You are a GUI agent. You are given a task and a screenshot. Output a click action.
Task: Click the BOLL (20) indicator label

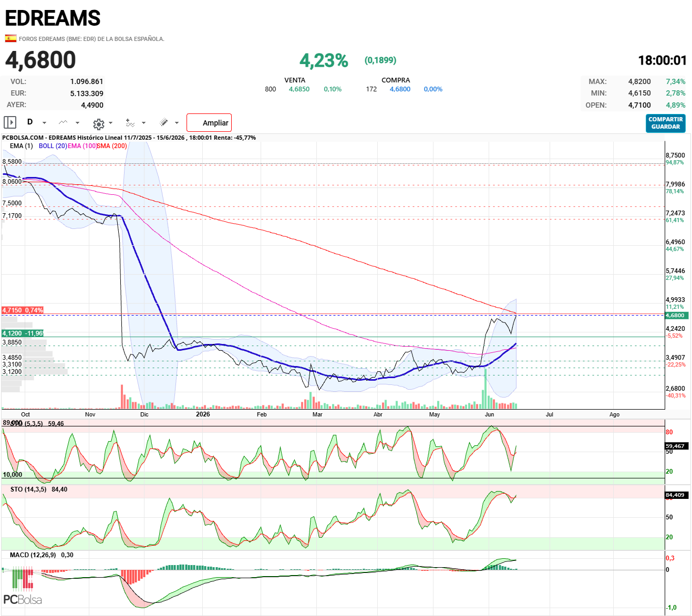pyautogui.click(x=53, y=146)
